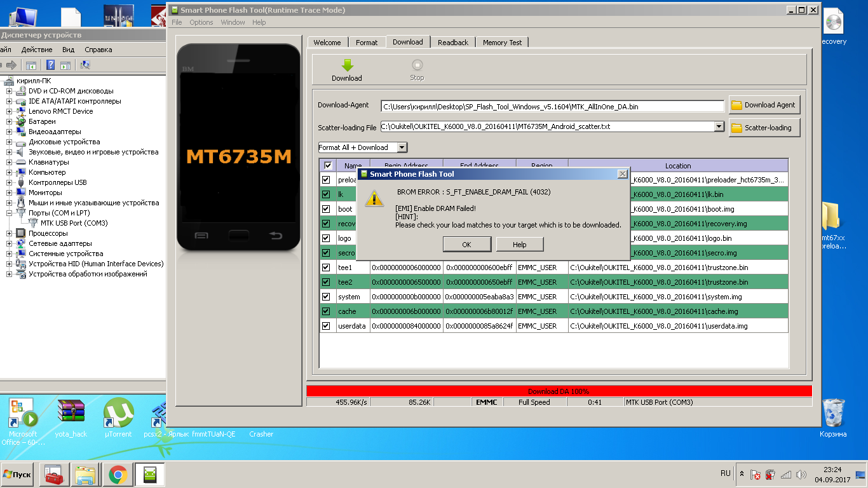The width and height of the screenshot is (868, 488).
Task: Click the green Download arrow icon
Action: pos(347,65)
